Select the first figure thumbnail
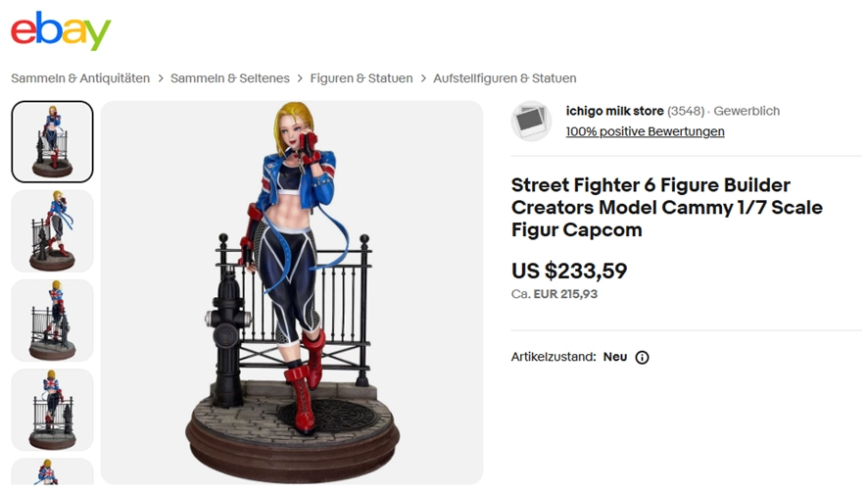Screen dimensions: 868x495 coord(52,142)
